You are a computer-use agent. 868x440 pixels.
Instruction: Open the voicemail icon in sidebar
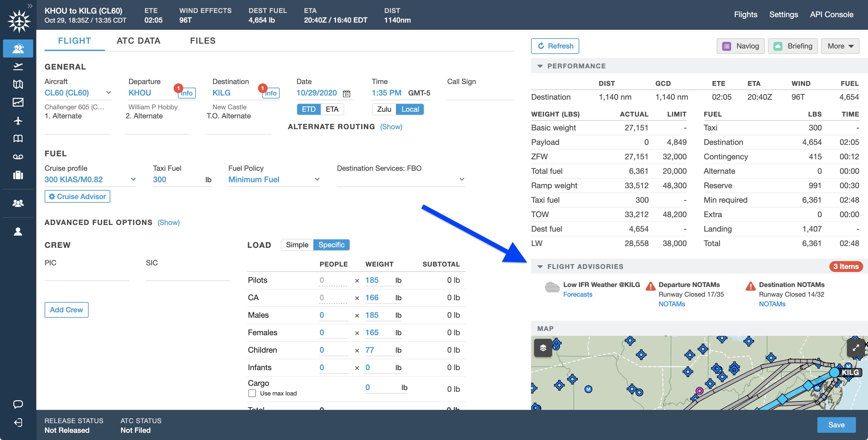18,157
